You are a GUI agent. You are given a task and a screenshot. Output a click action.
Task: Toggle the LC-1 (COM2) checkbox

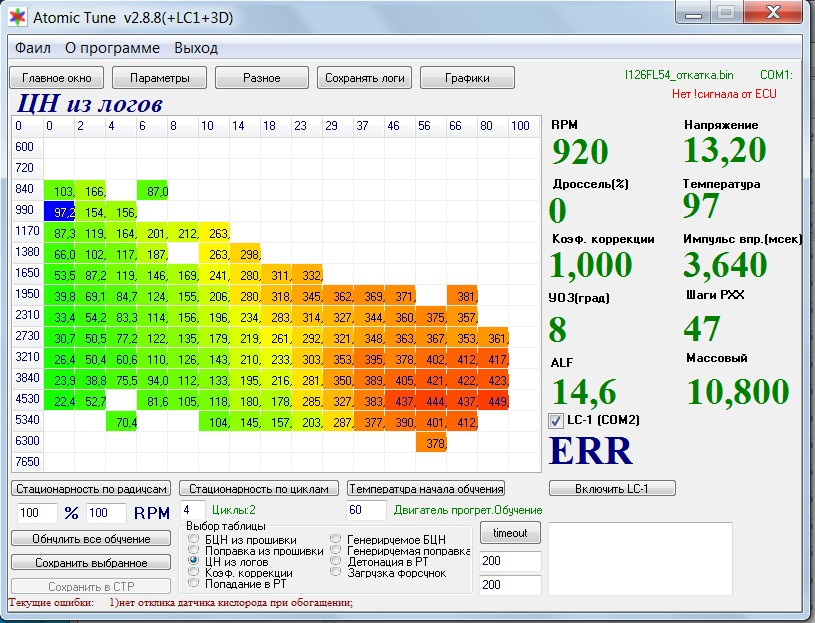(x=558, y=421)
